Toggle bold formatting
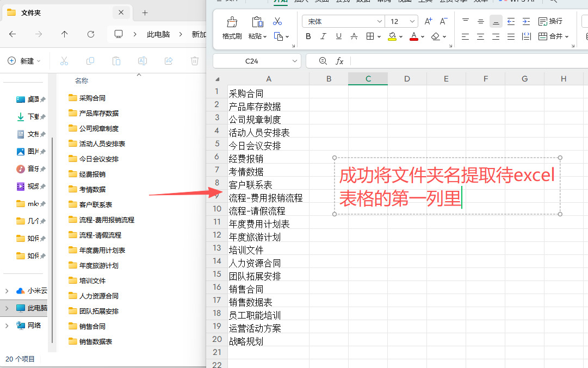The image size is (588, 368). pyautogui.click(x=308, y=36)
